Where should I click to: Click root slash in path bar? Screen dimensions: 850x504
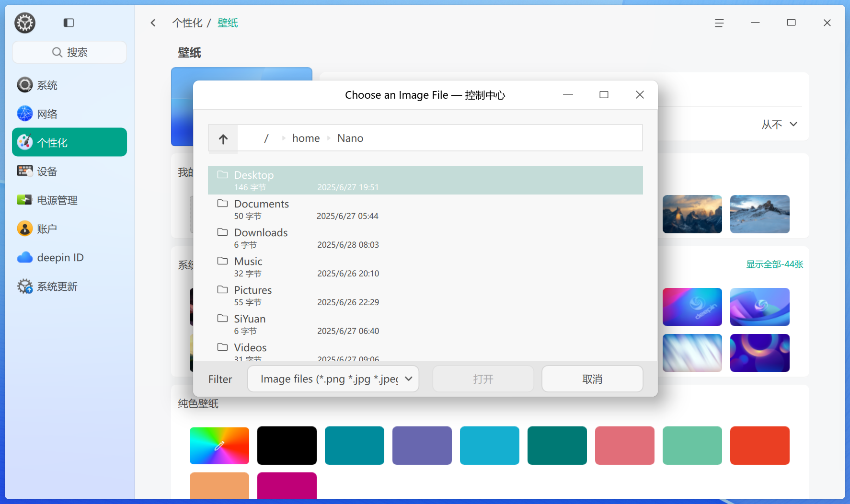[x=266, y=138]
